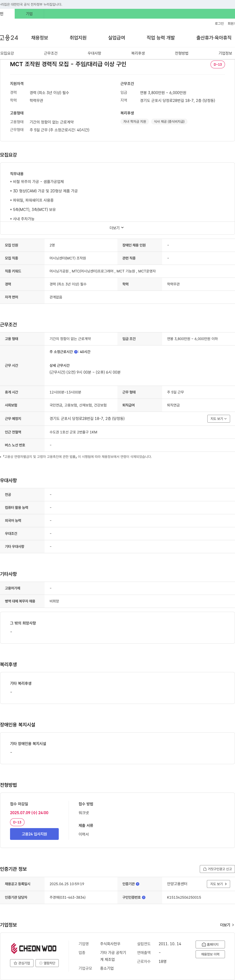This screenshot has height=980, width=235.
Task: Click the 고용24 입사지원 button
Action: click(x=34, y=834)
